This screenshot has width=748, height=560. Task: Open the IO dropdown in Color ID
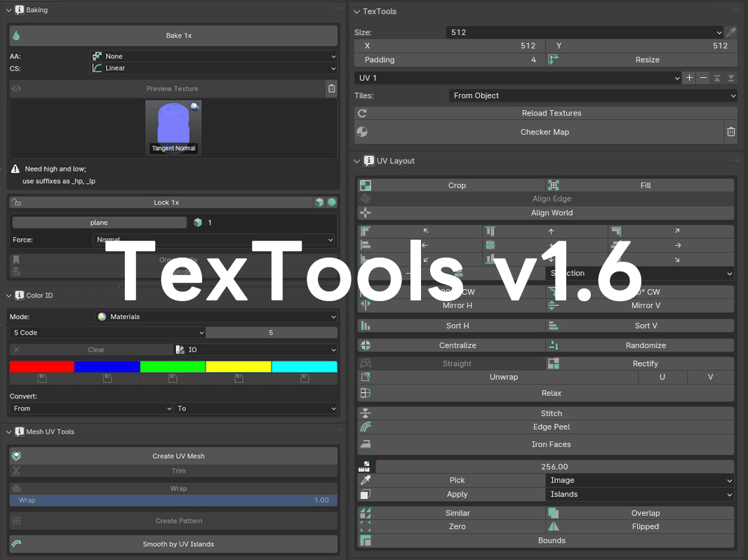tap(255, 349)
